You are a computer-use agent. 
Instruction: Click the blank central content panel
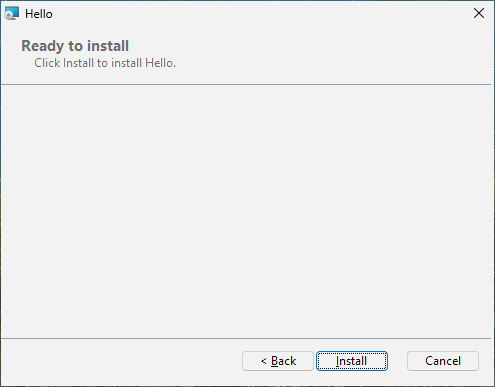point(246,211)
